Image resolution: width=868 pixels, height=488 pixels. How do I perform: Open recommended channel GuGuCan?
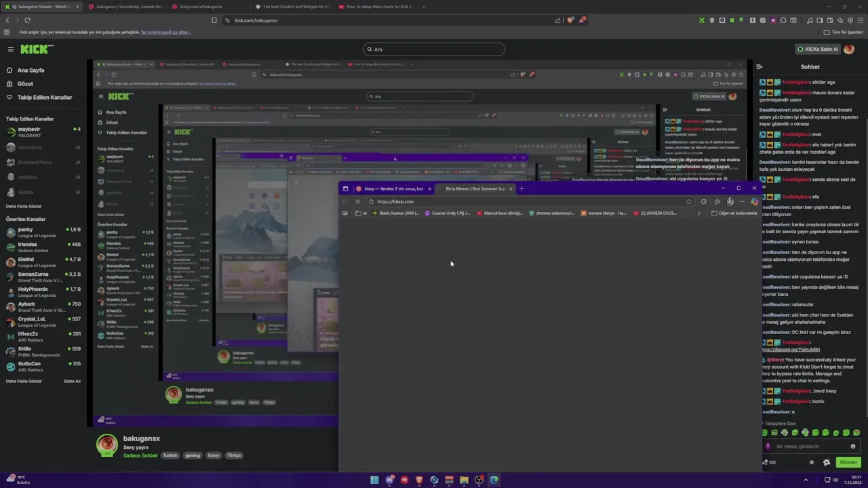click(x=43, y=367)
